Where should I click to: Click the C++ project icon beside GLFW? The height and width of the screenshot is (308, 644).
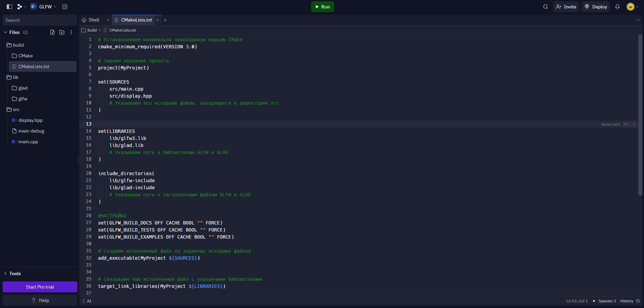click(34, 6)
